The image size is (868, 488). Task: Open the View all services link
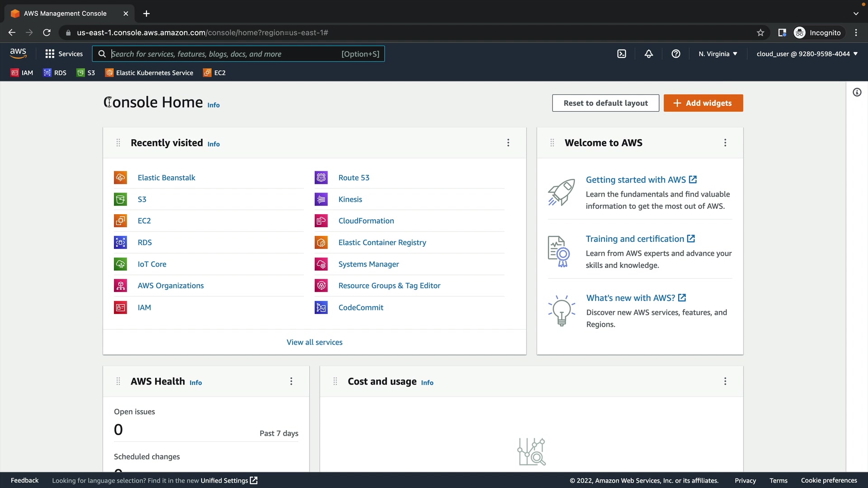314,343
